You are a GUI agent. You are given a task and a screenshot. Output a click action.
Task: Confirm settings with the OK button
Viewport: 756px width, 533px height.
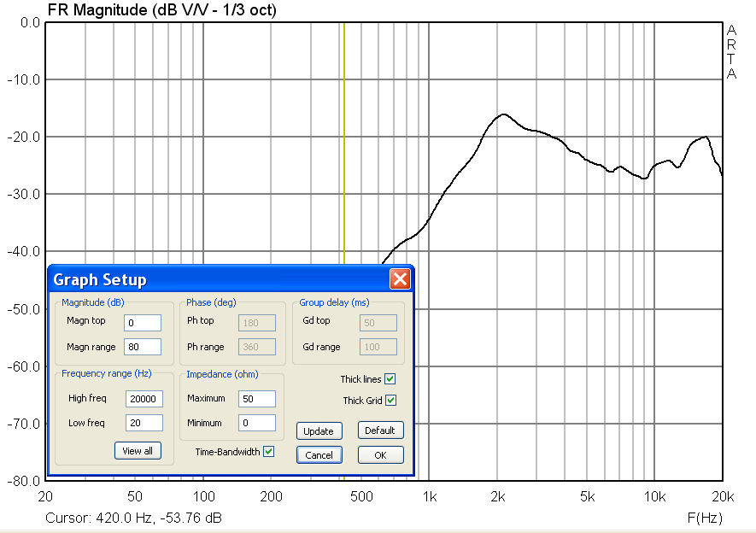(380, 455)
